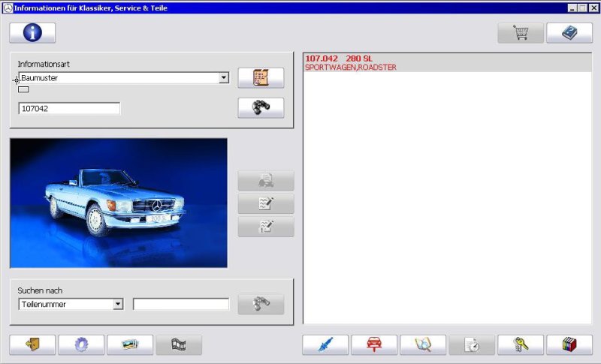
Task: Click the parchment document icon button
Action: pos(261,78)
